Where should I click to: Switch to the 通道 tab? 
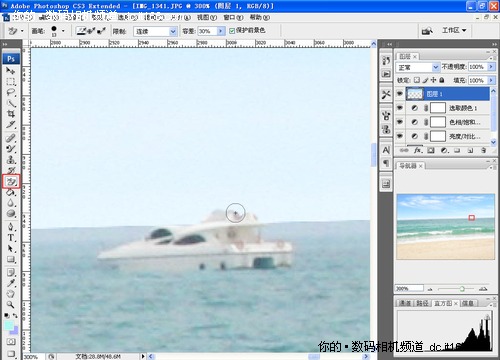click(x=405, y=303)
